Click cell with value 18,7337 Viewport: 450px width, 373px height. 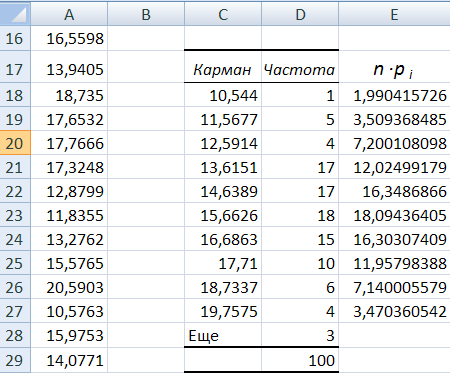(x=223, y=287)
